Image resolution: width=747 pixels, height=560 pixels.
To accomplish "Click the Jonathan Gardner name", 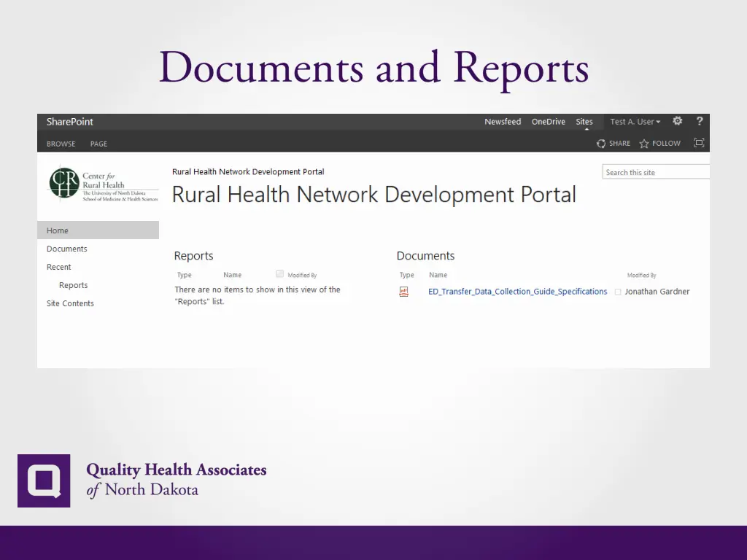I will click(657, 292).
